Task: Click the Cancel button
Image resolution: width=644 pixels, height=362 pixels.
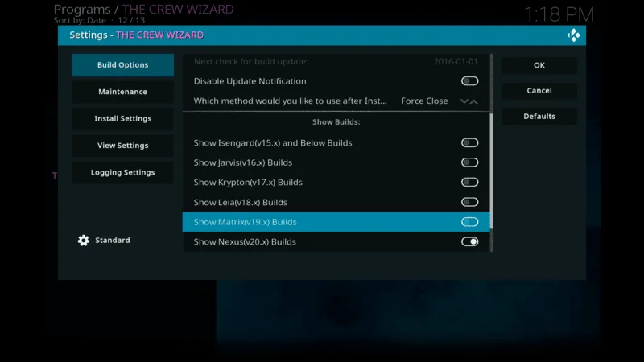Action: 539,91
